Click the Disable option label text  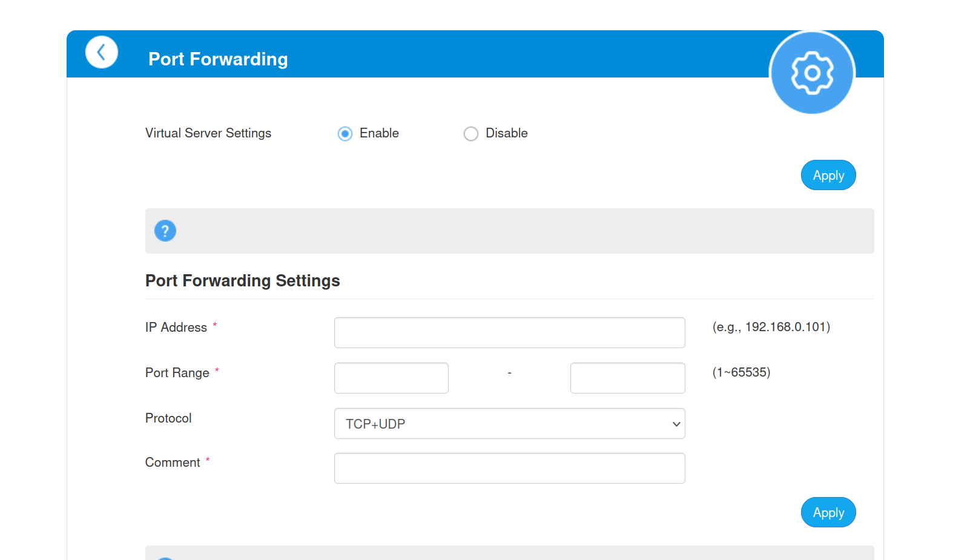[507, 133]
